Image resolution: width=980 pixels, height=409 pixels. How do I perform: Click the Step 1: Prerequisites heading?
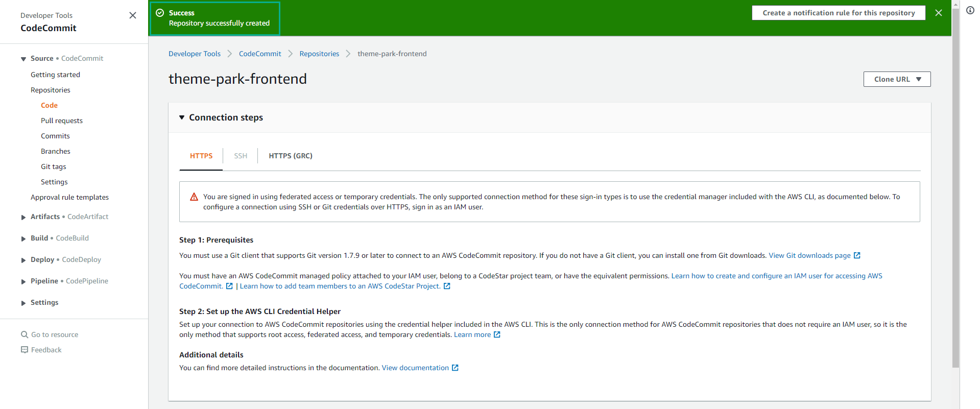[216, 240]
